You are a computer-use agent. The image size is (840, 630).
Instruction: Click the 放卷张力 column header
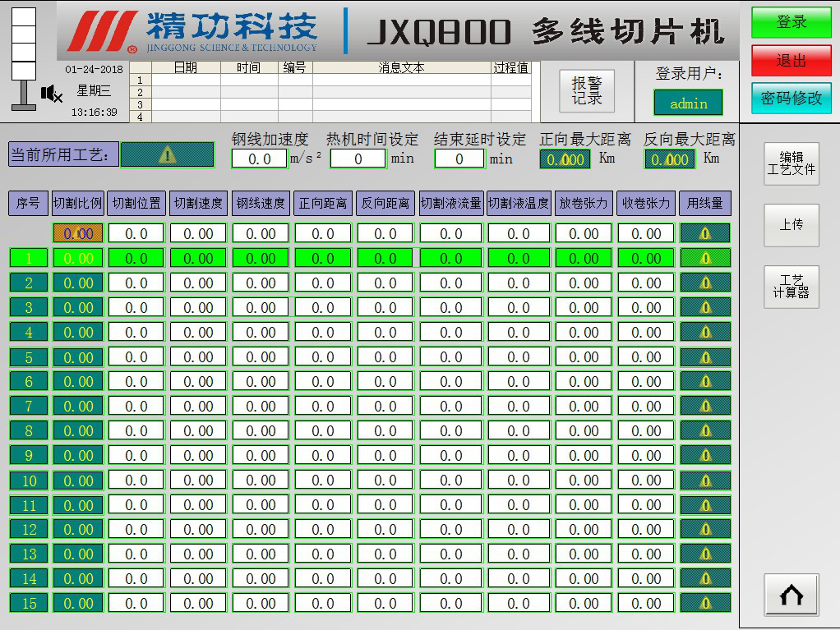tap(584, 204)
